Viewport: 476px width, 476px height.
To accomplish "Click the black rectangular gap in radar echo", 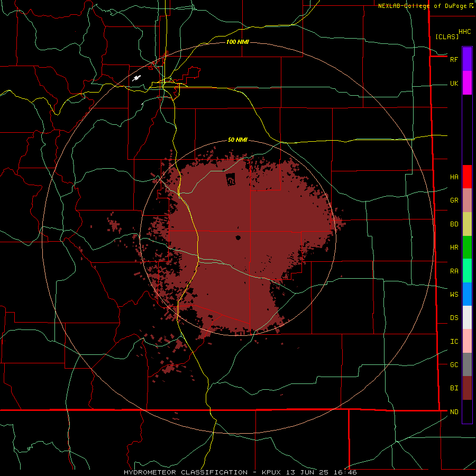I will pos(231,179).
